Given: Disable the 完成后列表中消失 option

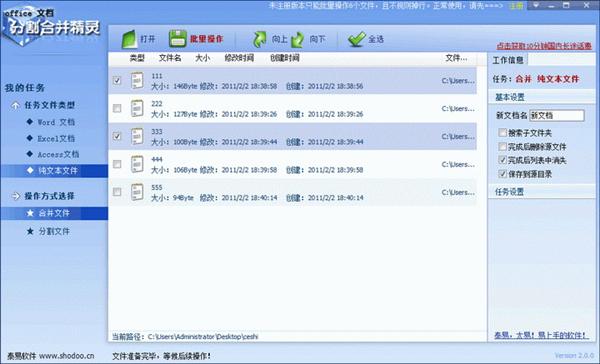Looking at the screenshot, I should click(502, 160).
